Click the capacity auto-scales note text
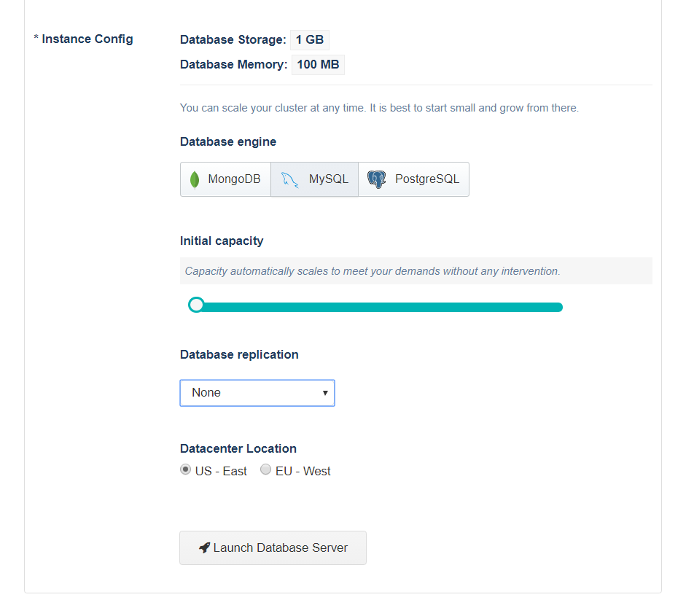 (373, 271)
